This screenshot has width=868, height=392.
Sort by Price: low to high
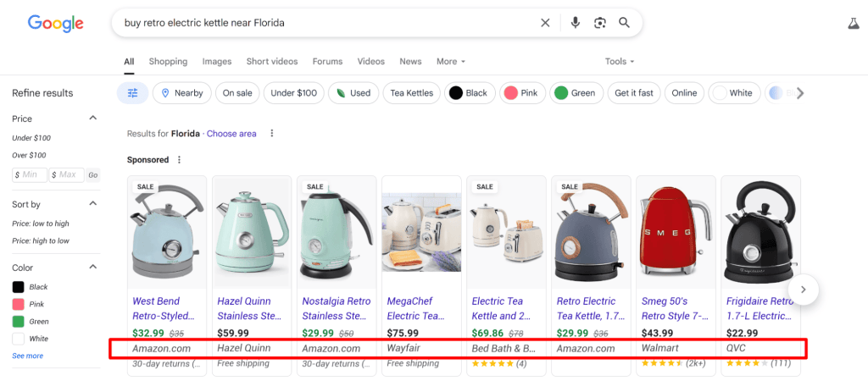[x=41, y=224]
